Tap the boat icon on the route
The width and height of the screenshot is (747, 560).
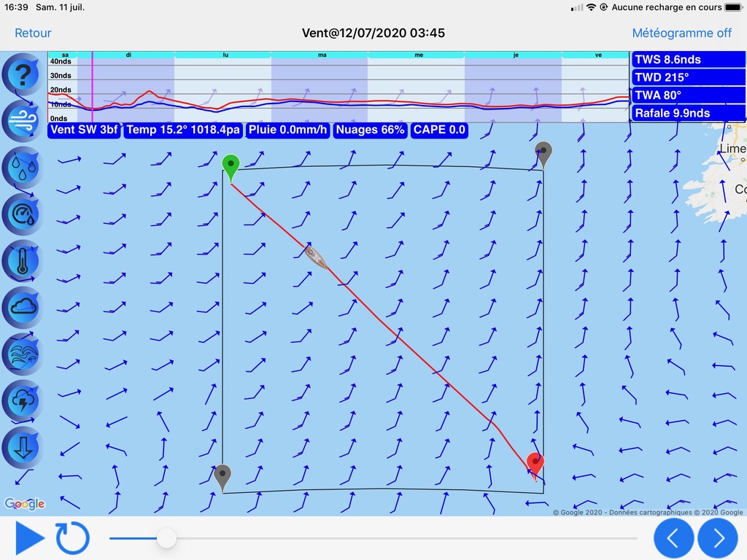pyautogui.click(x=315, y=257)
